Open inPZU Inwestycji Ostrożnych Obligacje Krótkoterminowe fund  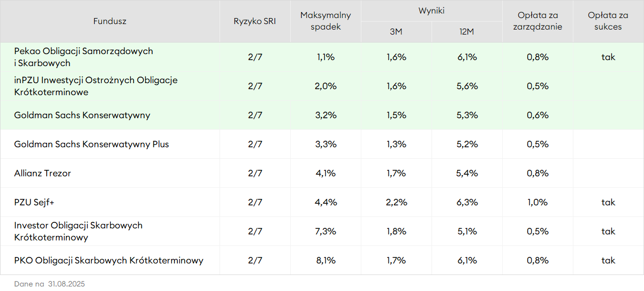[96, 86]
